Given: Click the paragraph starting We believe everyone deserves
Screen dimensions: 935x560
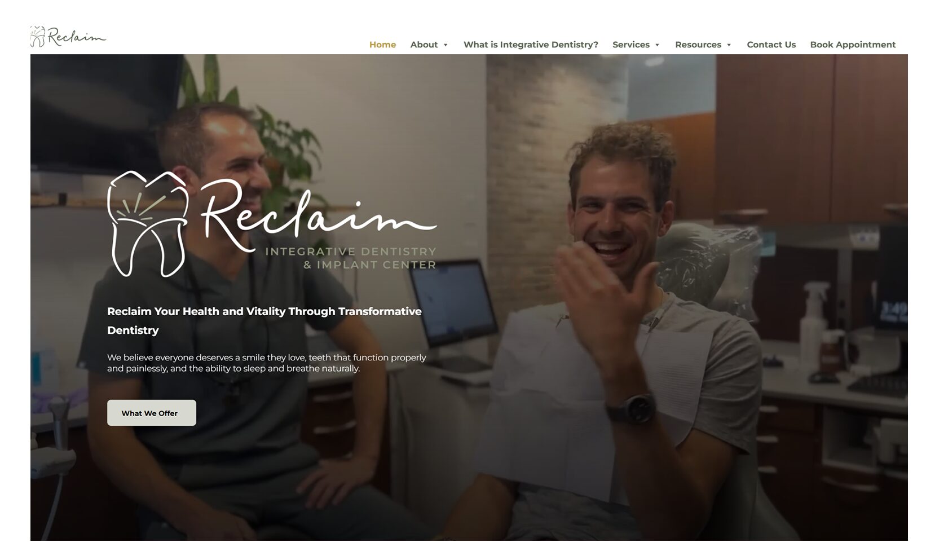Looking at the screenshot, I should coord(267,363).
